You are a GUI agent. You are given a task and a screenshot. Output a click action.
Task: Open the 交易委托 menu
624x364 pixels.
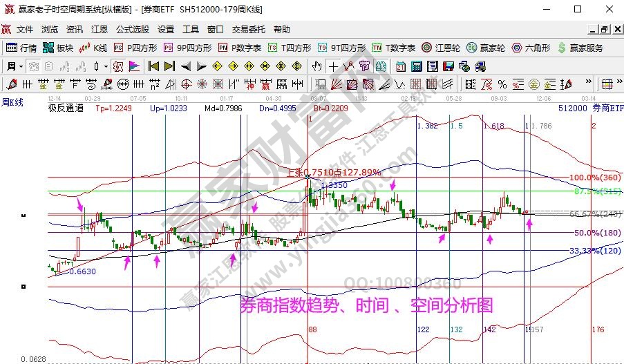tap(248, 30)
